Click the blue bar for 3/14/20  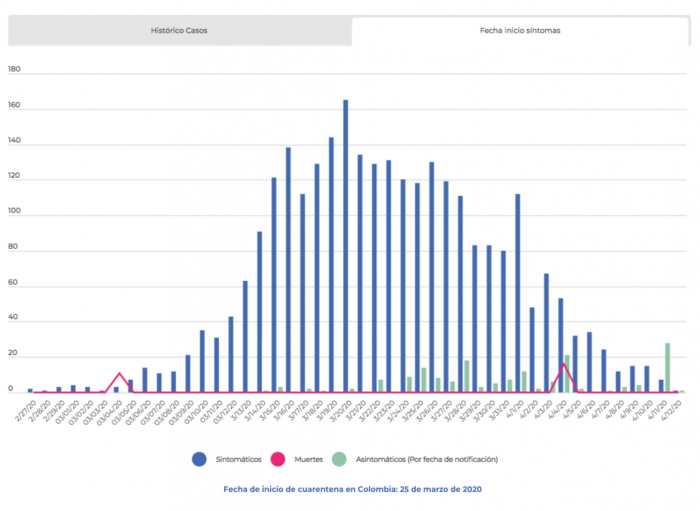coord(259,311)
